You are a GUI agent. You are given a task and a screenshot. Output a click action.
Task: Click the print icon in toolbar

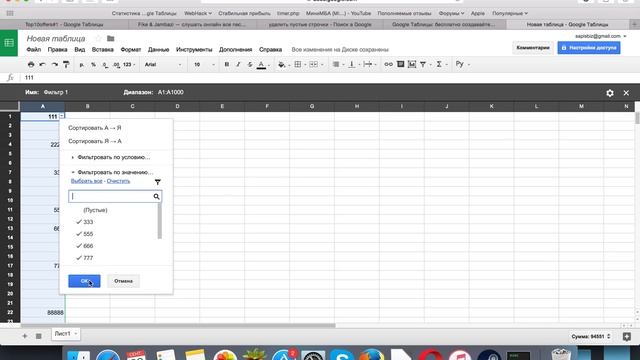tap(31, 64)
